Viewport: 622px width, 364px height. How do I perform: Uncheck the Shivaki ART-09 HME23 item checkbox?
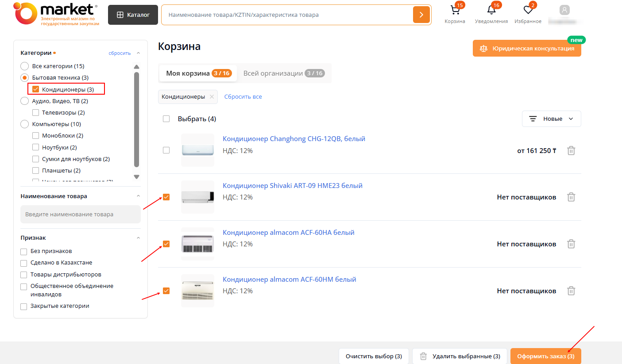[x=166, y=197]
